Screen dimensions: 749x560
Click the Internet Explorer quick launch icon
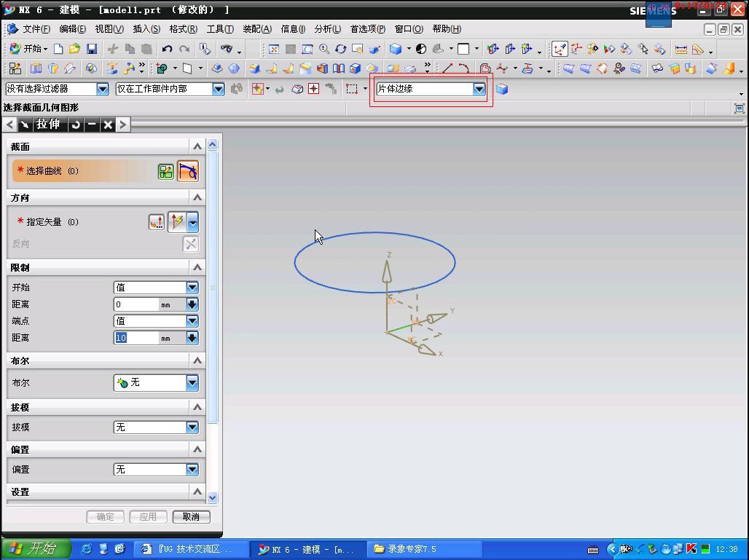[x=87, y=549]
